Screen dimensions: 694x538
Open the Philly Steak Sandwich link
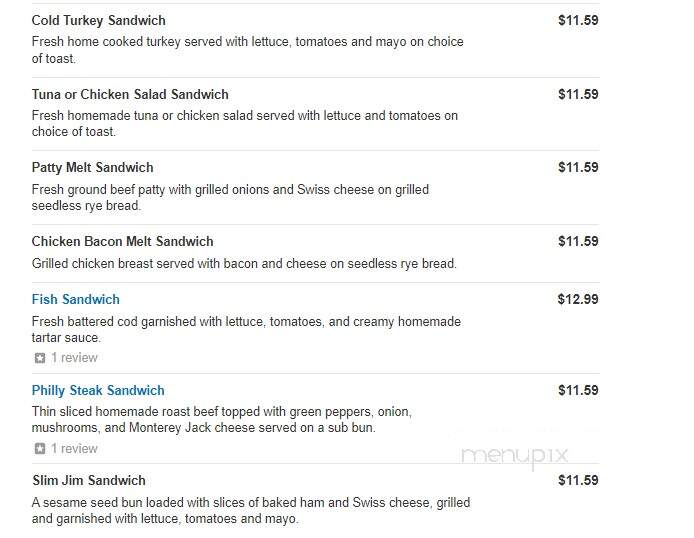point(98,390)
